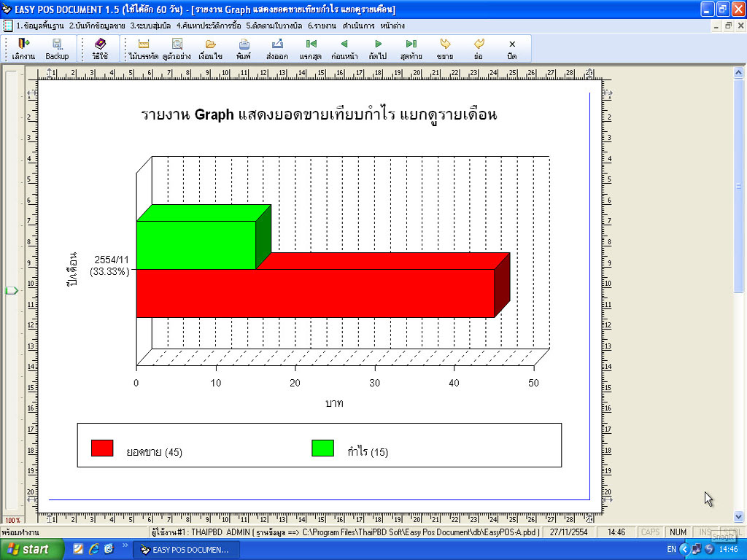
Task: Click the EN language indicator
Action: coord(672,549)
